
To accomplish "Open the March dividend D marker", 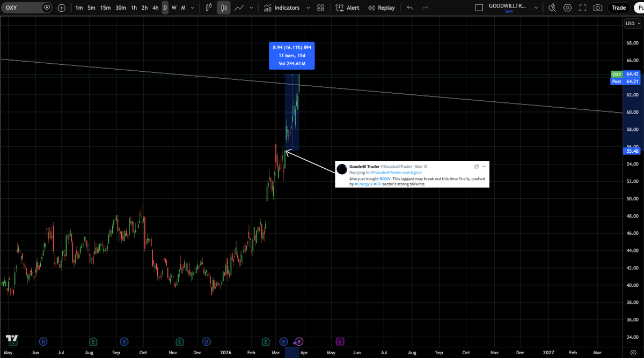I will tap(284, 341).
